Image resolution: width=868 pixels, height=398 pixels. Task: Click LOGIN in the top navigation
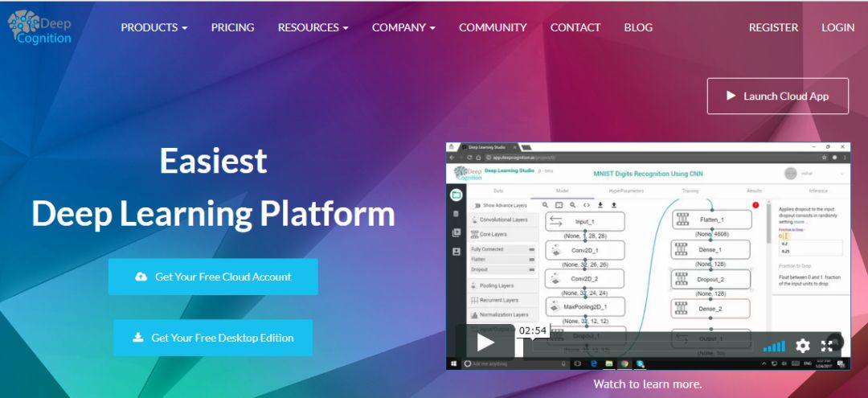click(838, 27)
